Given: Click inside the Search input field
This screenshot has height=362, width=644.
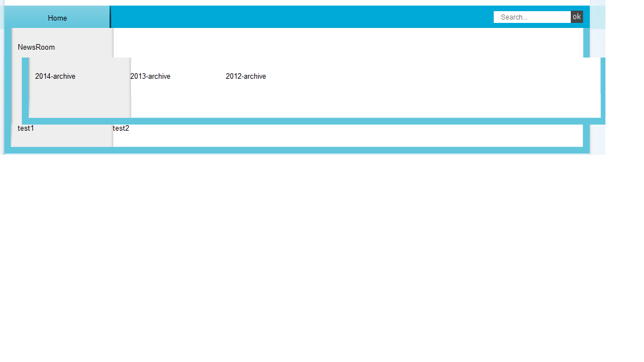Looking at the screenshot, I should 532,17.
